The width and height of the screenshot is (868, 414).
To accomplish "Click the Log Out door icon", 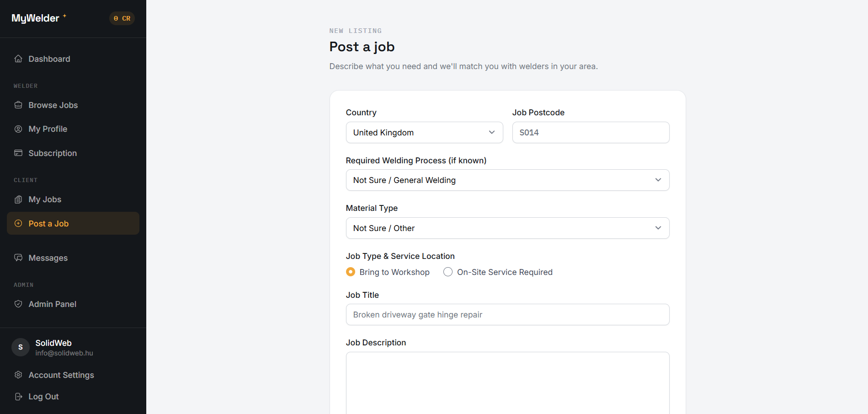I will pos(18,397).
